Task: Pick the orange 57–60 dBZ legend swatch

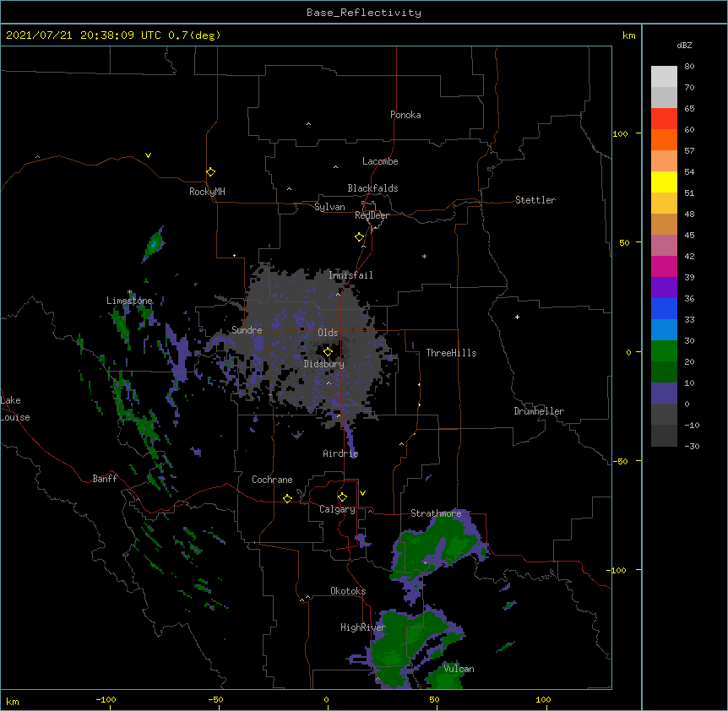Action: [664, 139]
